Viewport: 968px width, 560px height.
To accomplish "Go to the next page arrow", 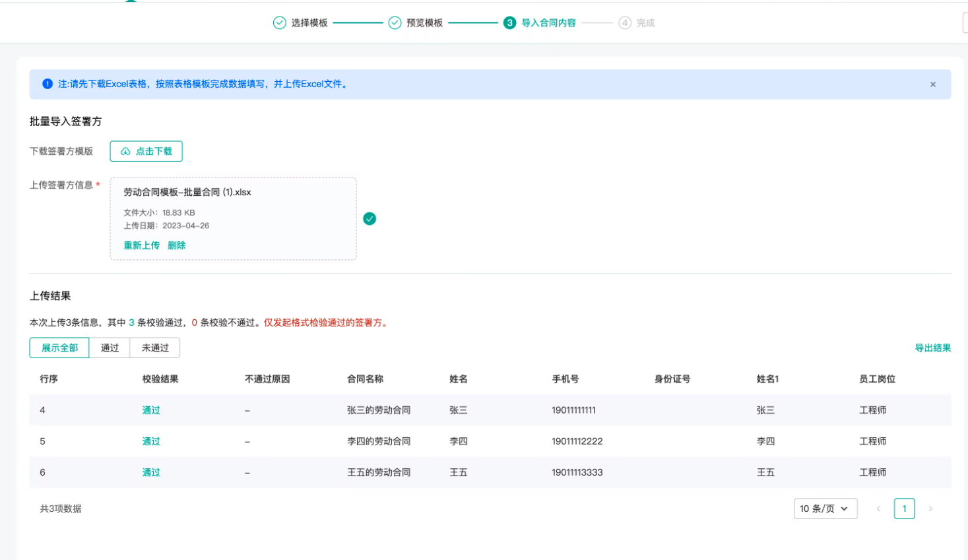I will tap(930, 509).
